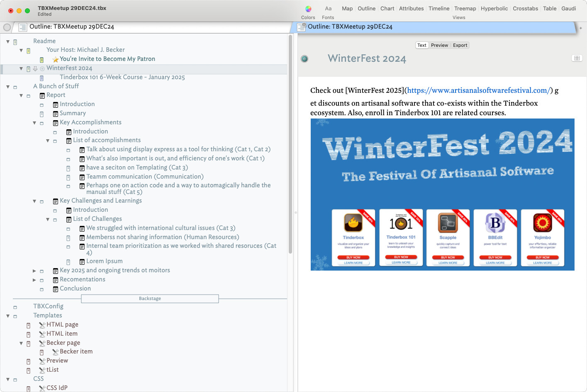Click the star badge on You're Invite note

point(56,60)
